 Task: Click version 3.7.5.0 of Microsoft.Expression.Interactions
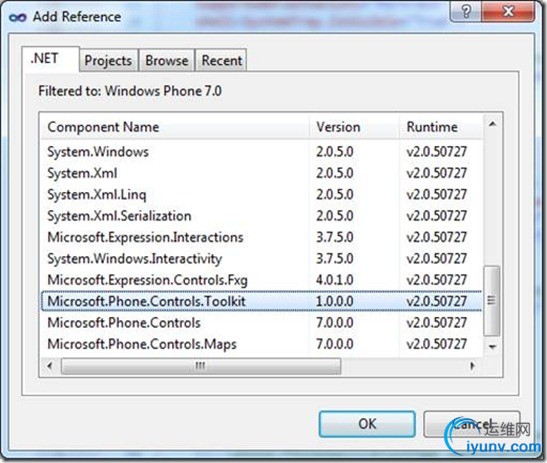click(335, 237)
